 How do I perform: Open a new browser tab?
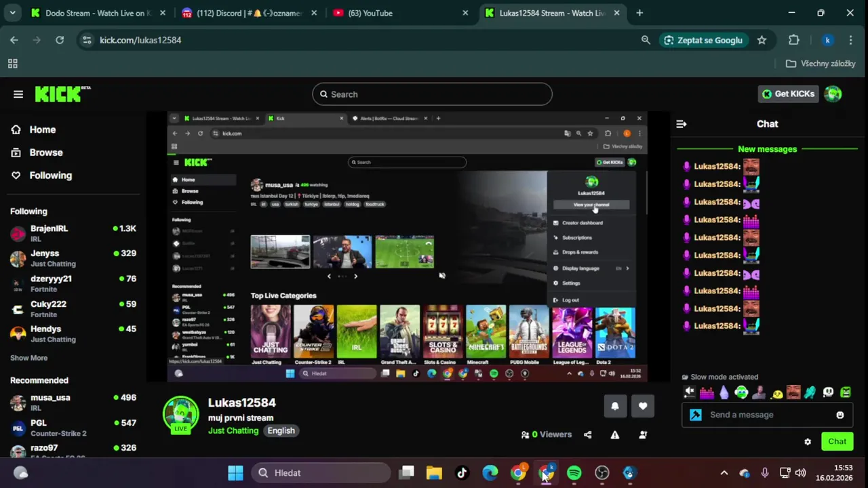(639, 13)
